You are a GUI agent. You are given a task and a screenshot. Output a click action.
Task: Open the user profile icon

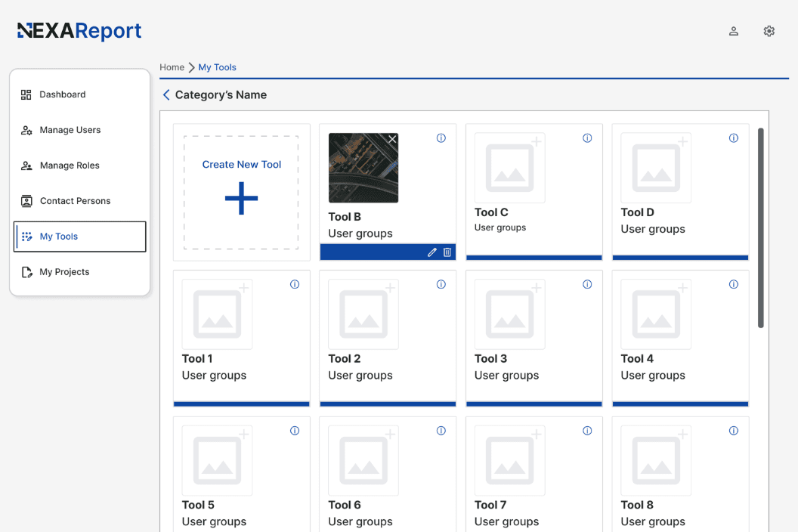tap(733, 31)
